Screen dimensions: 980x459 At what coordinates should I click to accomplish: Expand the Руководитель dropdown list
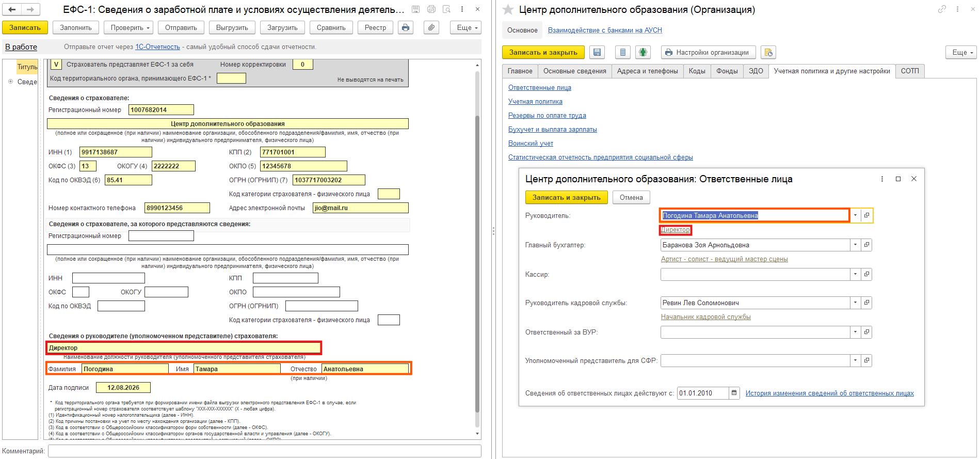(x=855, y=215)
